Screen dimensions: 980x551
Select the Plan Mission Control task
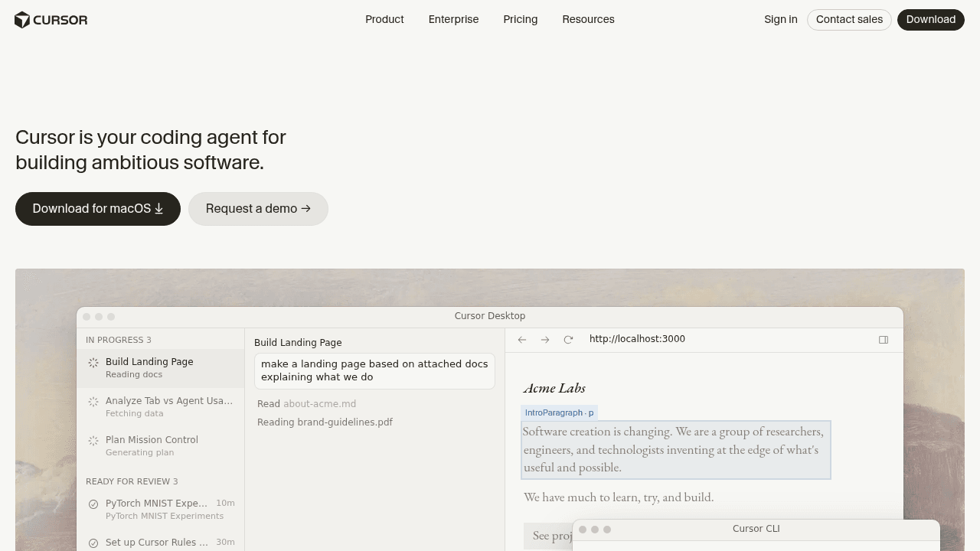[x=161, y=446]
